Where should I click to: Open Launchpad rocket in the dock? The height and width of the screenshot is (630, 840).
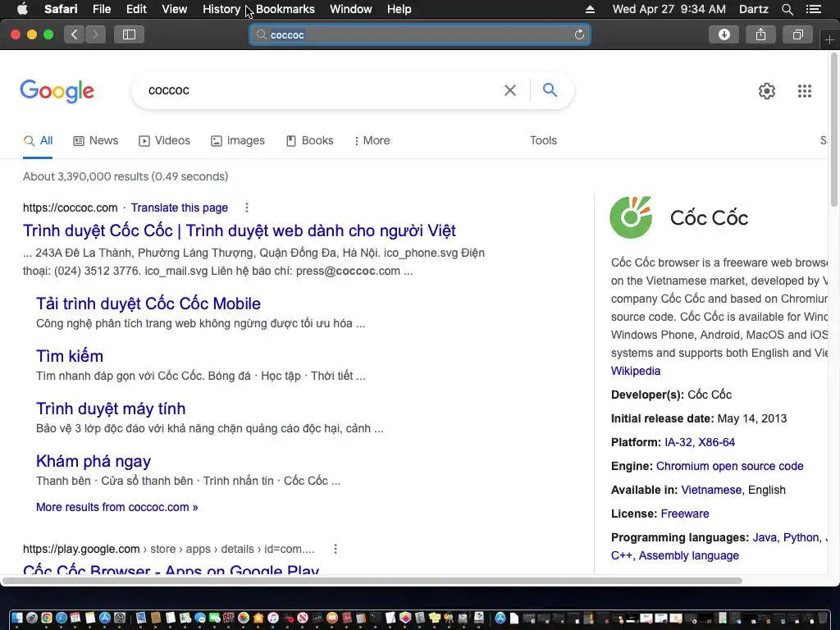(32, 618)
